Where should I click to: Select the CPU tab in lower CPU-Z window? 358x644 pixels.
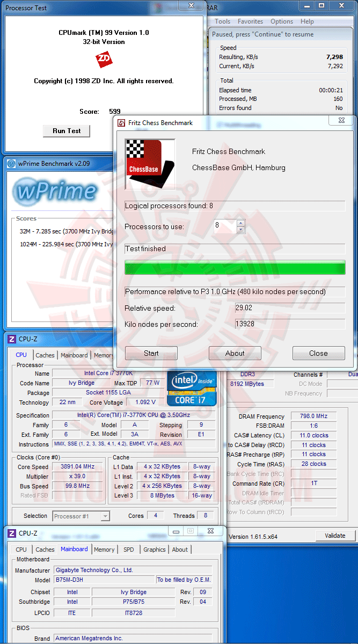point(21,550)
